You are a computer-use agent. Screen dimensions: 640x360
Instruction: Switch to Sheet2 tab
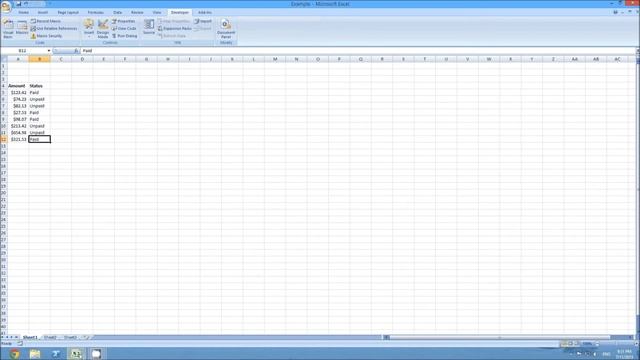[x=50, y=337]
